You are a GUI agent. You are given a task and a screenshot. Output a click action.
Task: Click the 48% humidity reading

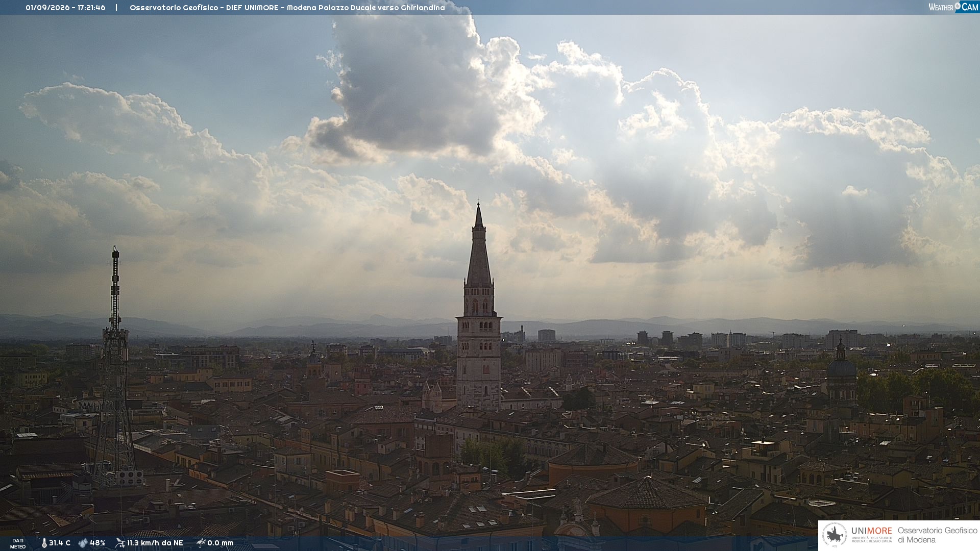[x=97, y=543]
